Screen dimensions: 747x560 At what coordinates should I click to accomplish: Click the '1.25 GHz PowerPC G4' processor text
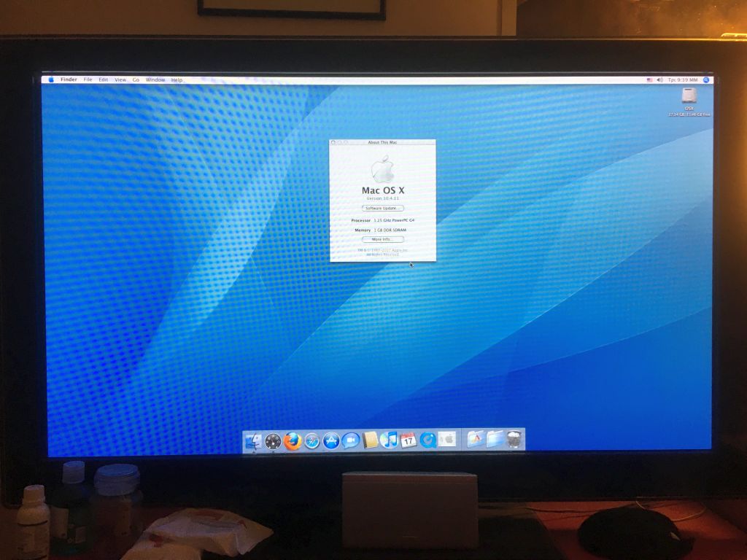[394, 220]
